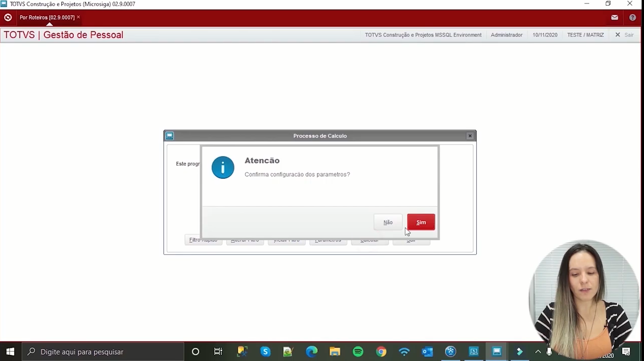The height and width of the screenshot is (361, 644).
Task: Decline by clicking Não
Action: 388,222
